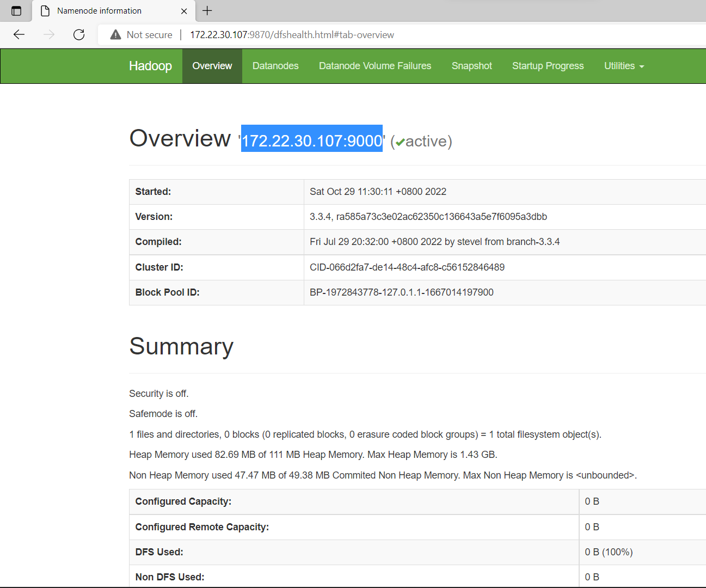Viewport: 706px width, 588px height.
Task: Select the Overview navigation item
Action: coord(212,66)
